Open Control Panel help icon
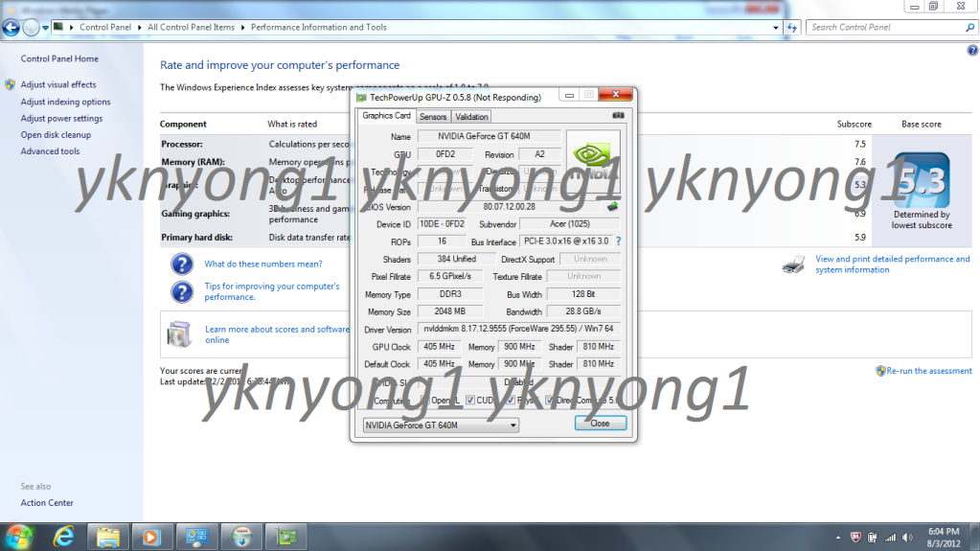 coord(972,51)
